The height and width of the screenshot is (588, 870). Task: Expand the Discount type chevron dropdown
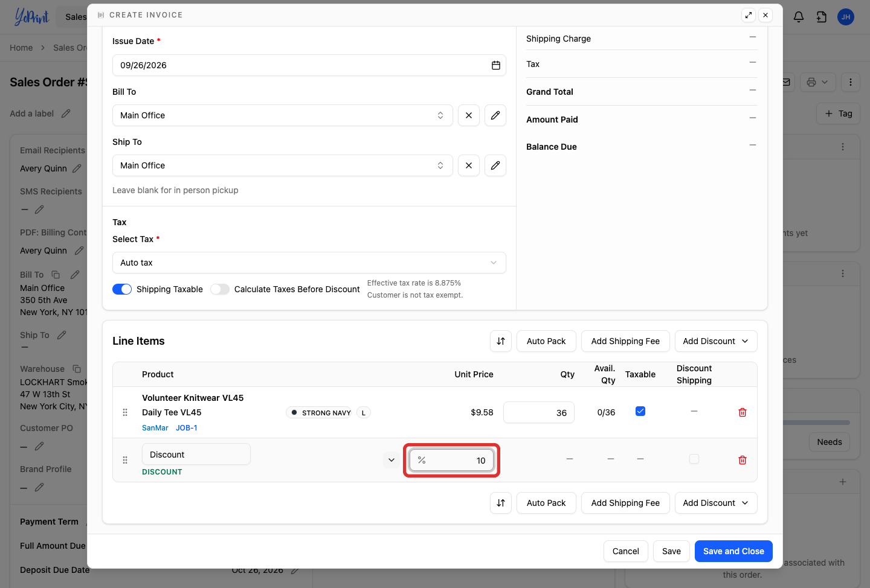coord(391,460)
